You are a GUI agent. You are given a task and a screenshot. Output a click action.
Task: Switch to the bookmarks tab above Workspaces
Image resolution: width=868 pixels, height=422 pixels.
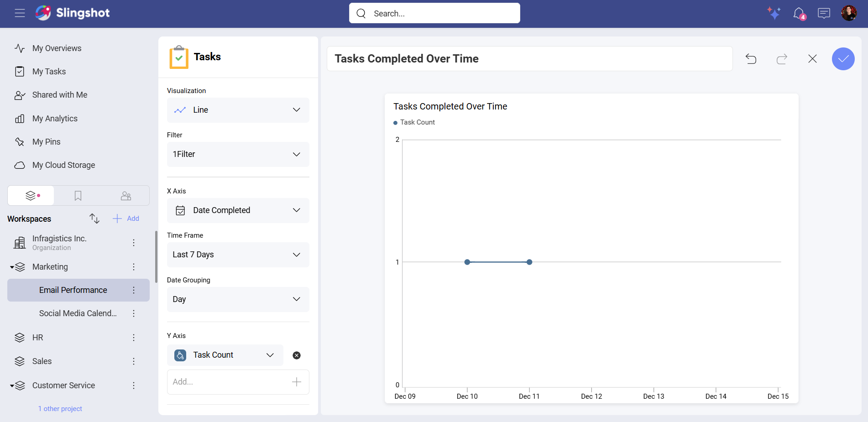pyautogui.click(x=78, y=195)
